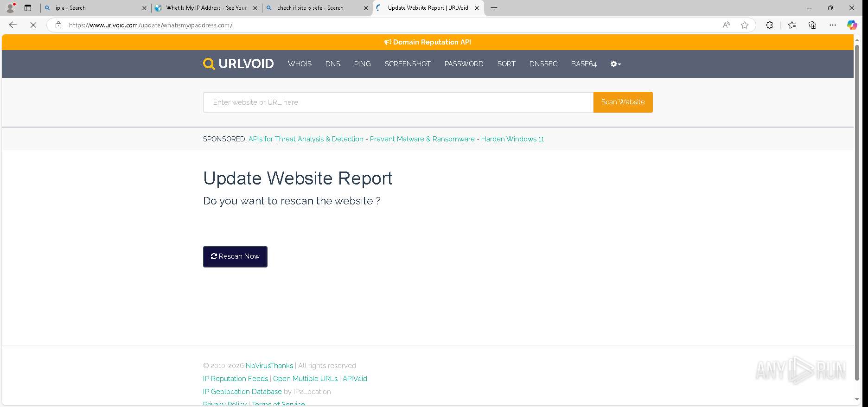The image size is (868, 407).
Task: Open Collections icon
Action: (812, 25)
